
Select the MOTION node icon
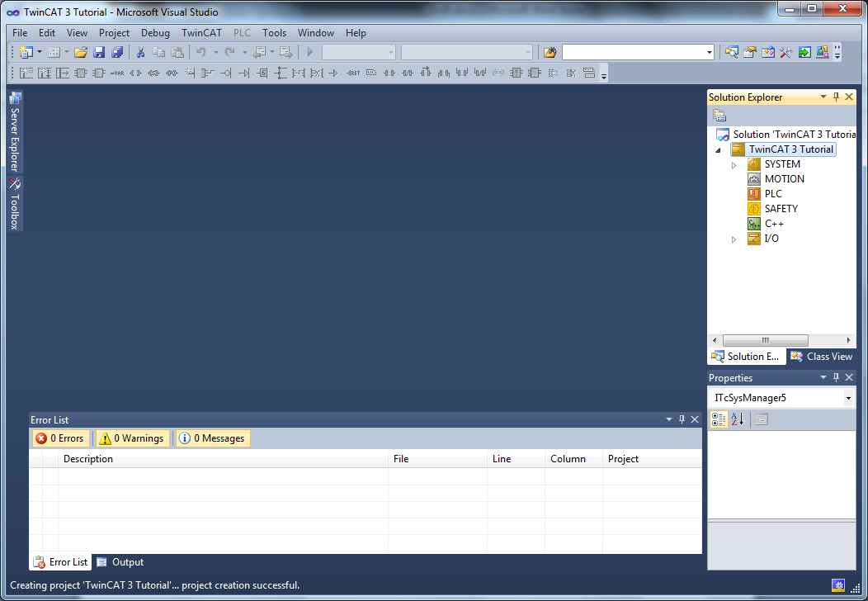pos(754,179)
